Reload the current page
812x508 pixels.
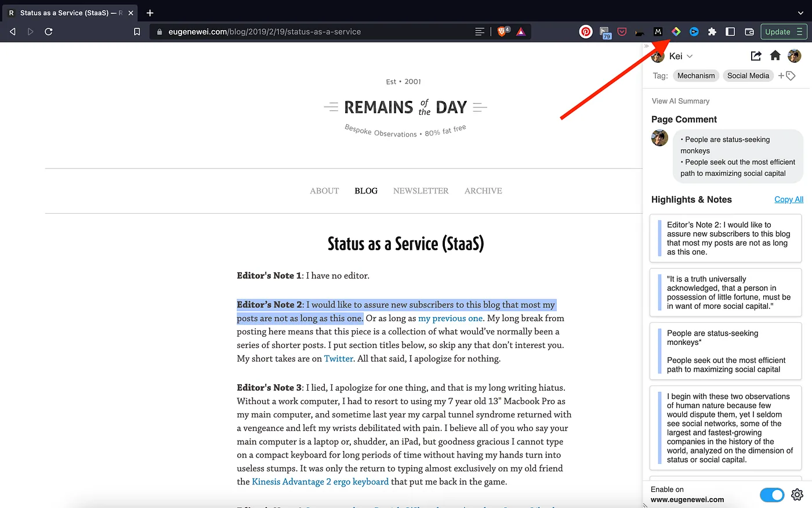[x=49, y=32]
